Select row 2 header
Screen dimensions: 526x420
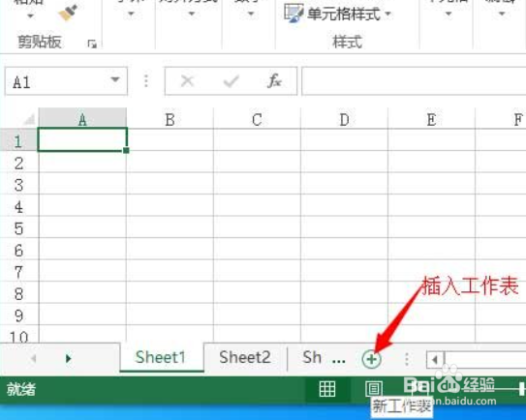click(18, 163)
